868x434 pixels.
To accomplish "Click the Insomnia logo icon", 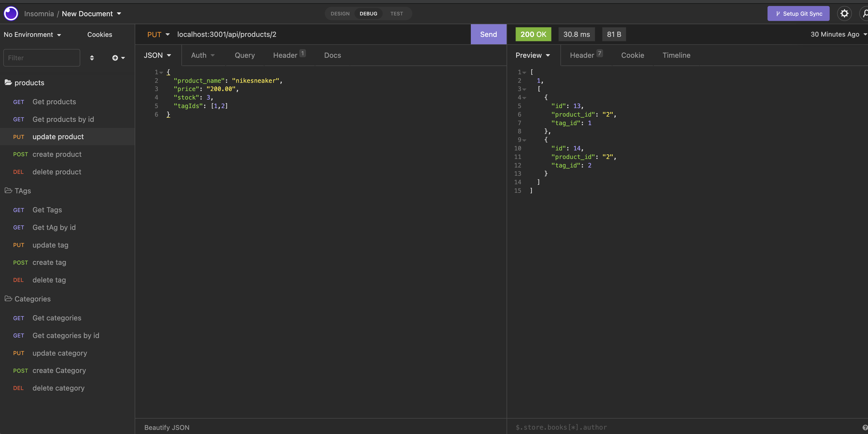I will (10, 13).
